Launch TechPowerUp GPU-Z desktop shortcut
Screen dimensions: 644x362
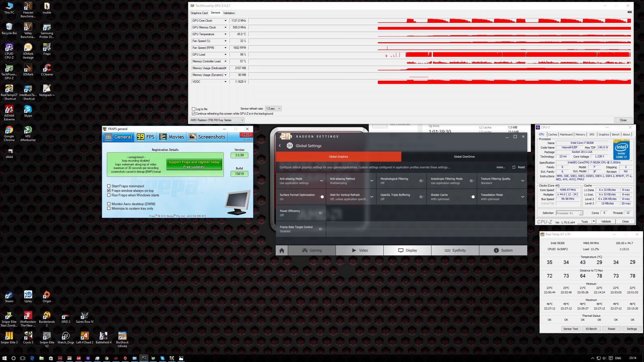tap(9, 72)
